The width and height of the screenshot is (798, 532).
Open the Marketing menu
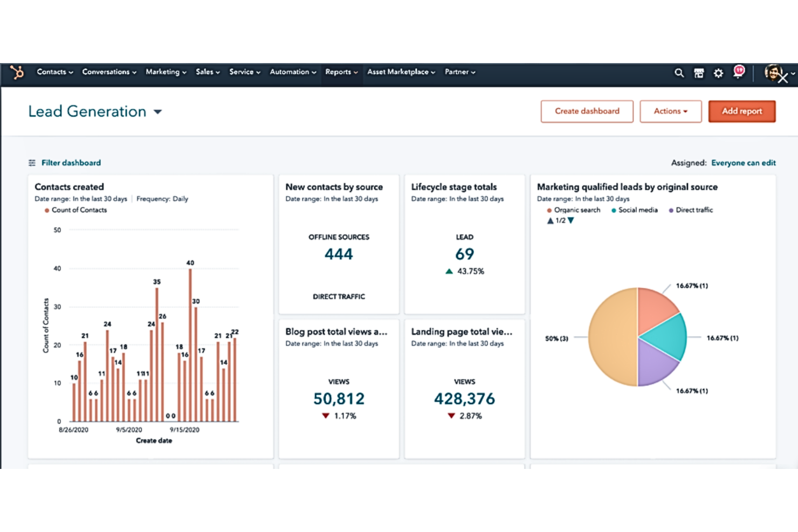coord(165,72)
